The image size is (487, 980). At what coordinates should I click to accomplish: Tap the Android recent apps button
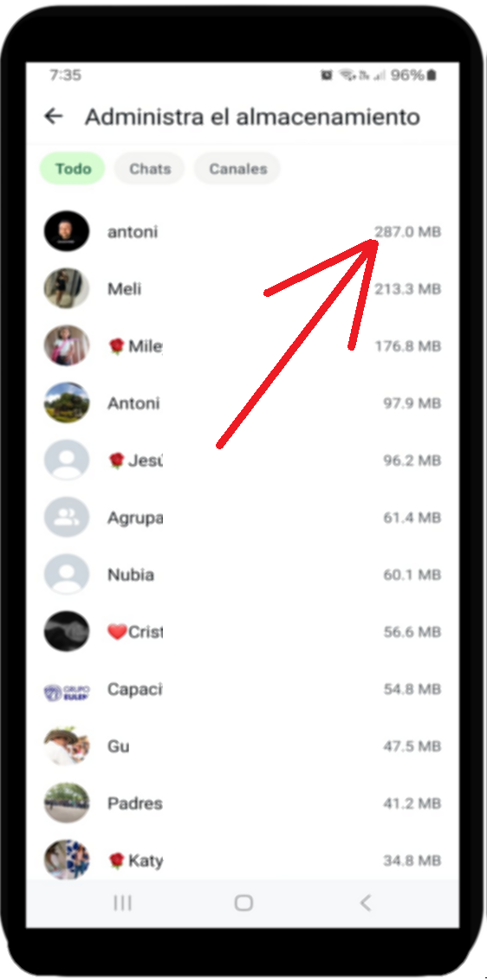(122, 902)
